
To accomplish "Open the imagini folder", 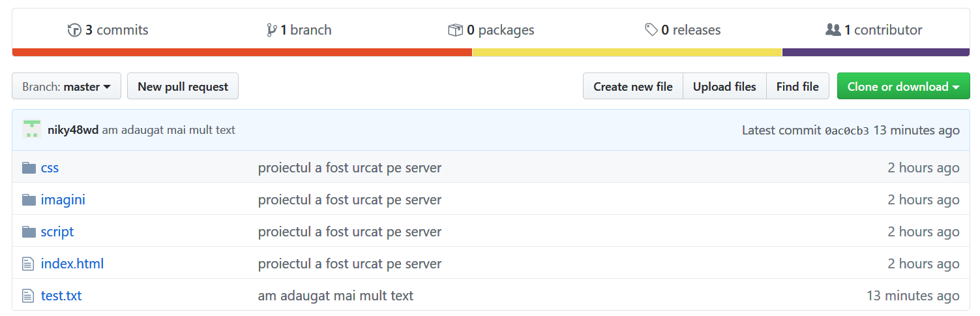I will coord(63,200).
